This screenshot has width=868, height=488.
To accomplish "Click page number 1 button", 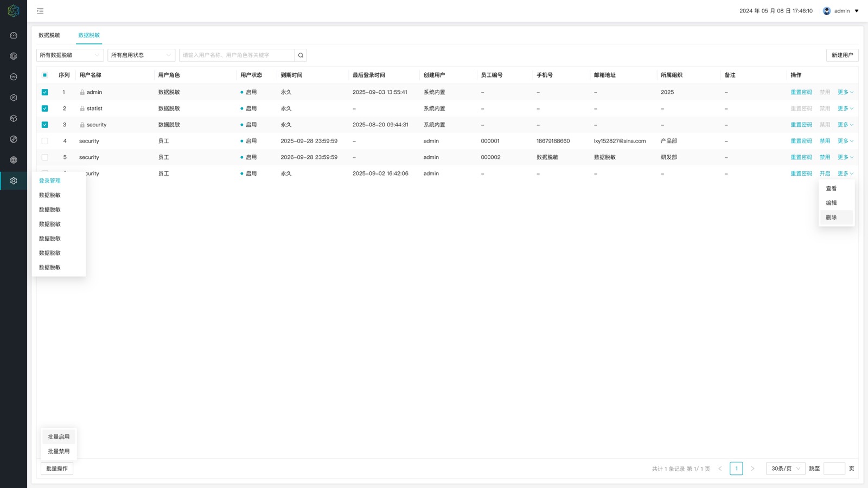I will [736, 468].
